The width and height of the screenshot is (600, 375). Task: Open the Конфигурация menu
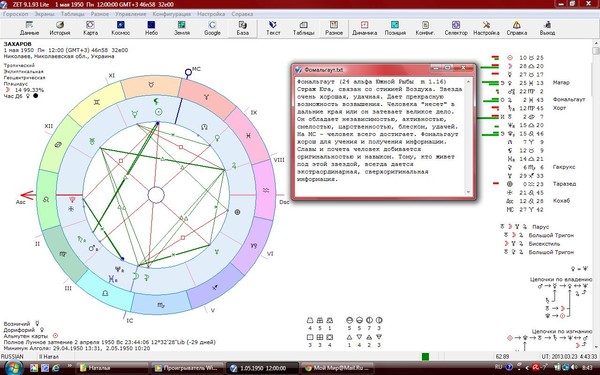(171, 14)
